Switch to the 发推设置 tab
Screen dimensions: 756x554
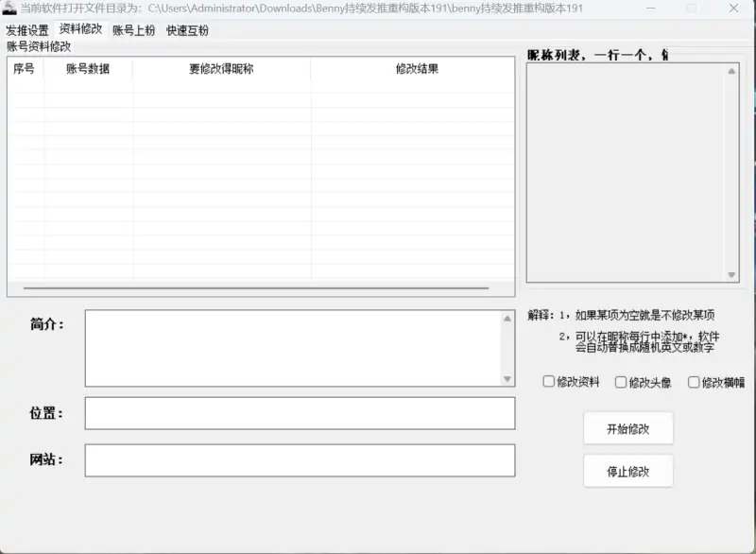coord(27,29)
